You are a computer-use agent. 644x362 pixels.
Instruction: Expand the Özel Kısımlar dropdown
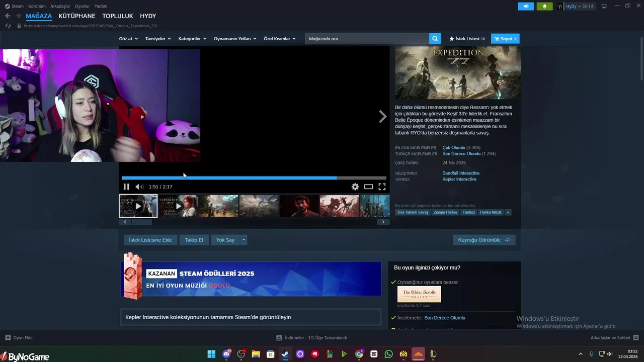280,39
